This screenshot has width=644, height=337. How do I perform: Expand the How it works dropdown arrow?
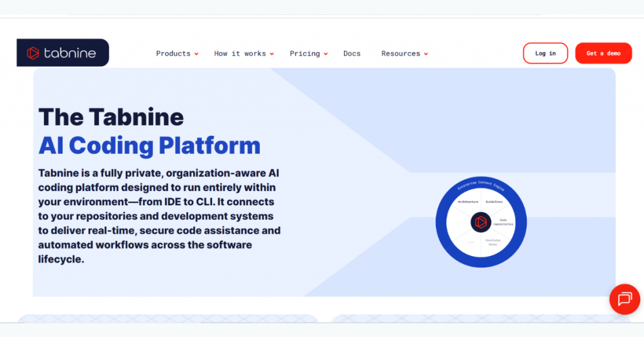(272, 54)
